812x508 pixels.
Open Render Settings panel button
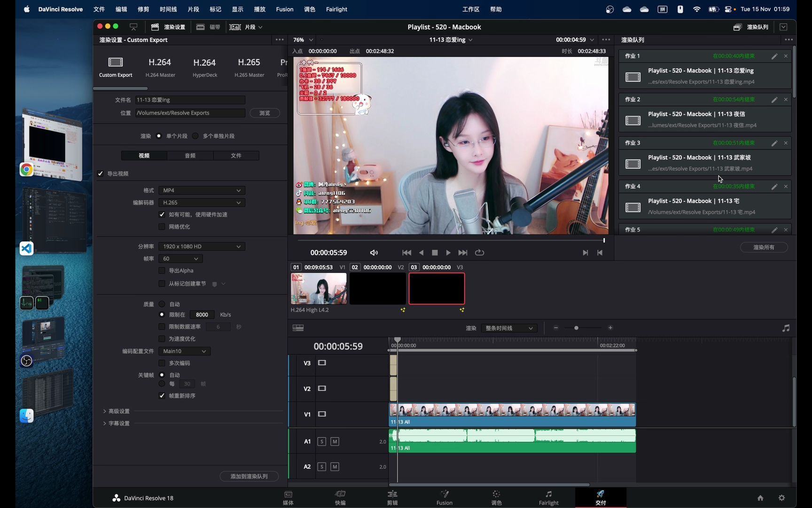click(168, 27)
